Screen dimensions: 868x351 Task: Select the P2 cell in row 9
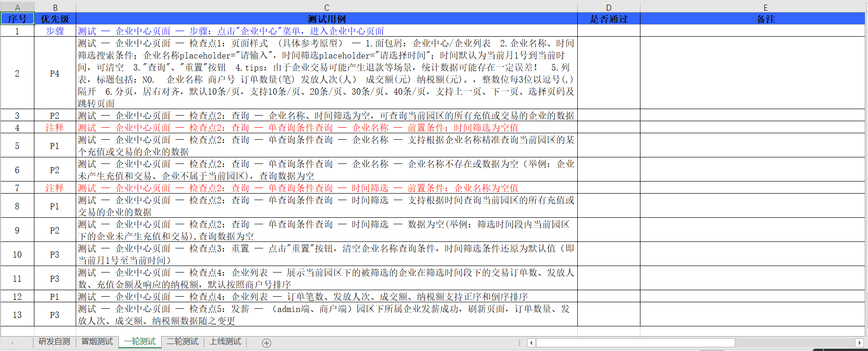pyautogui.click(x=55, y=230)
